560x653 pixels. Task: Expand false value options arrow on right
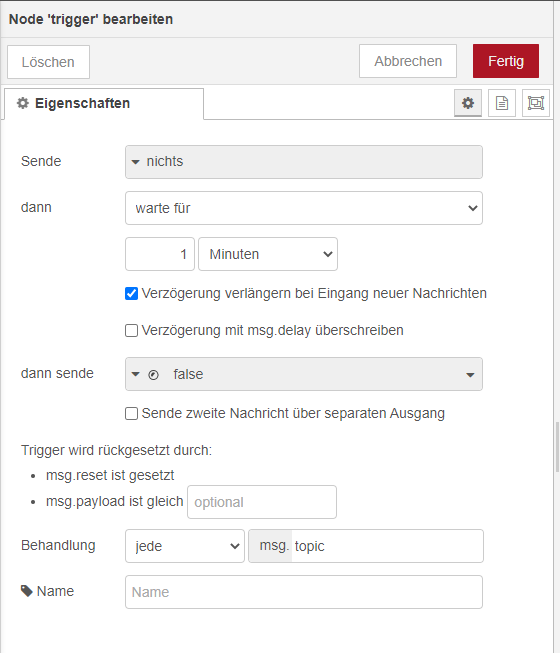click(470, 375)
